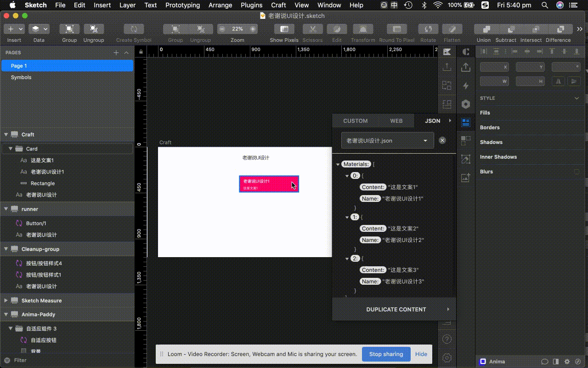The image size is (588, 368).
Task: Open the Craft Freehand lightning icon
Action: click(x=466, y=86)
